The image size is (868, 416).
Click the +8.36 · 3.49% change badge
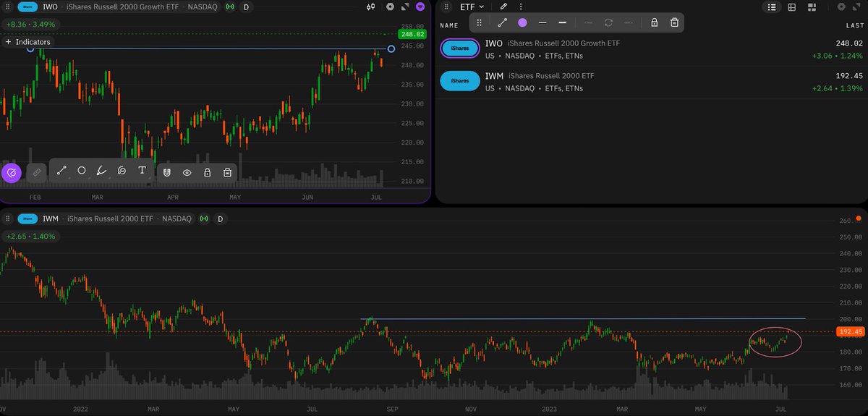tap(31, 24)
